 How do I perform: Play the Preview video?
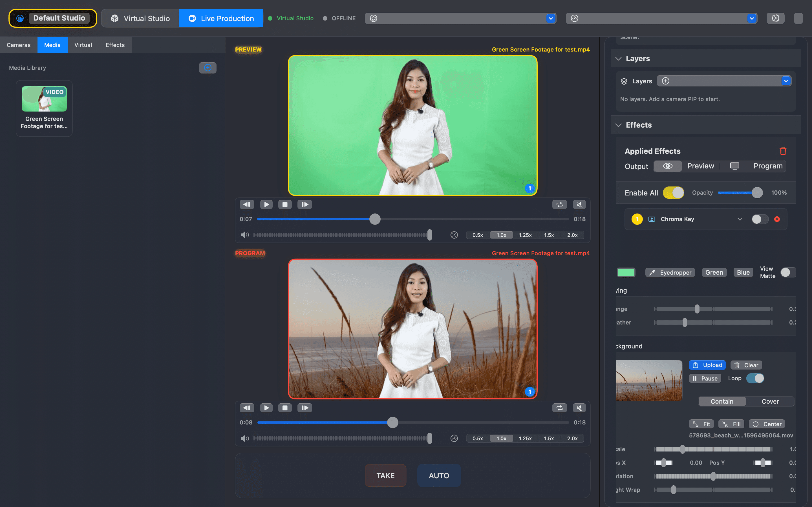pyautogui.click(x=266, y=204)
